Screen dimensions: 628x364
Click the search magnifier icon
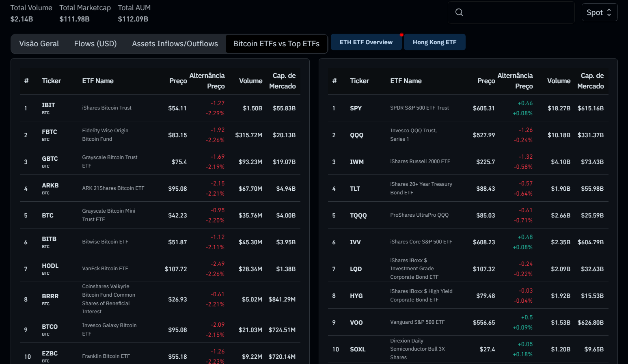pyautogui.click(x=459, y=12)
